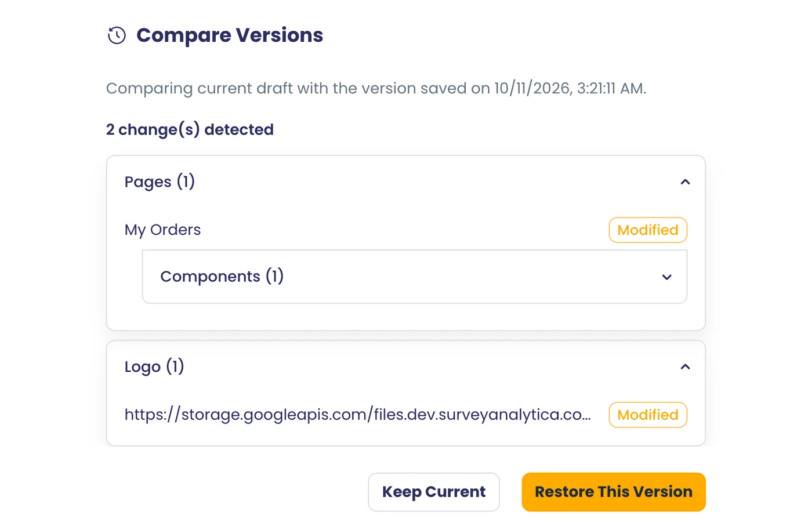Image resolution: width=812 pixels, height=522 pixels.
Task: Click the Logo (1) section title
Action: (x=154, y=367)
